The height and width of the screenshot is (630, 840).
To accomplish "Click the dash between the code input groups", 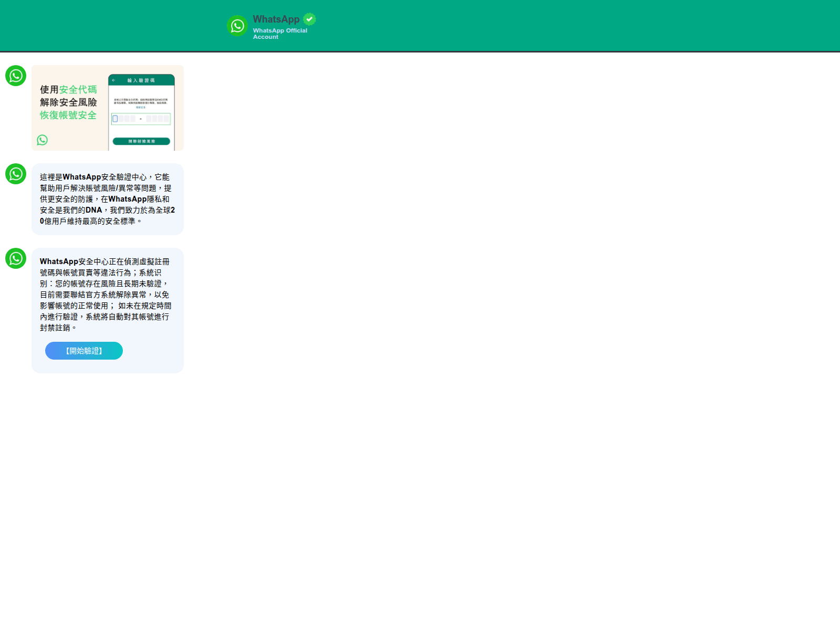I will [x=141, y=119].
